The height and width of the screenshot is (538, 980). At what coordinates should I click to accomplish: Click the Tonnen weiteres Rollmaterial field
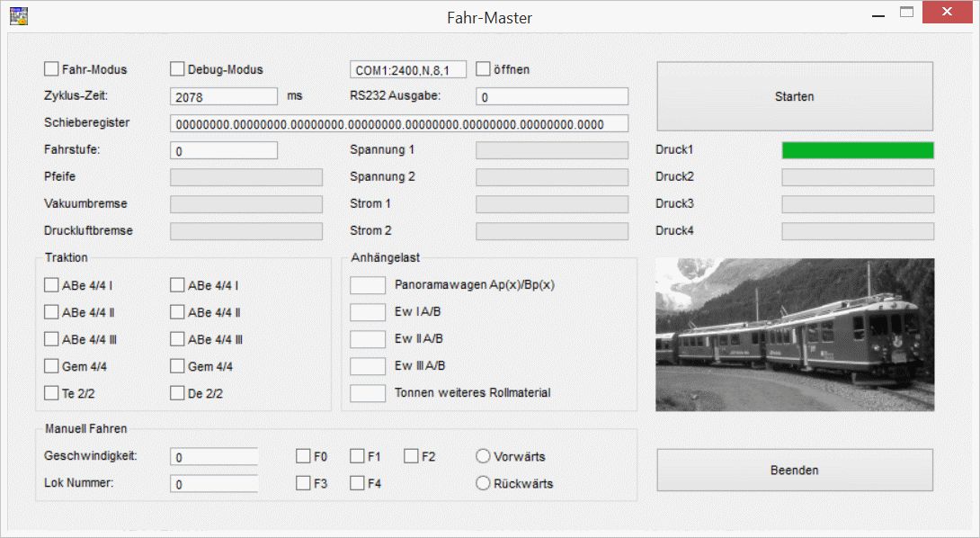pyautogui.click(x=368, y=393)
